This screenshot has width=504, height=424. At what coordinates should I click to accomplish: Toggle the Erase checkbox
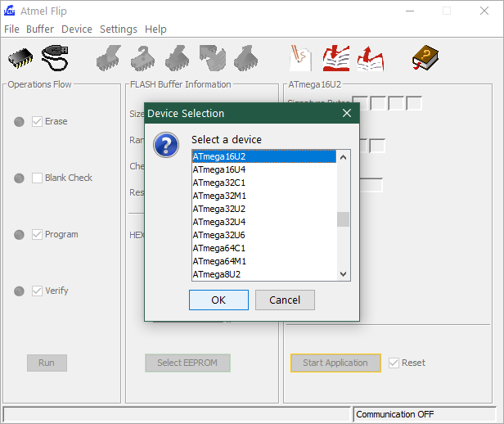coord(37,121)
